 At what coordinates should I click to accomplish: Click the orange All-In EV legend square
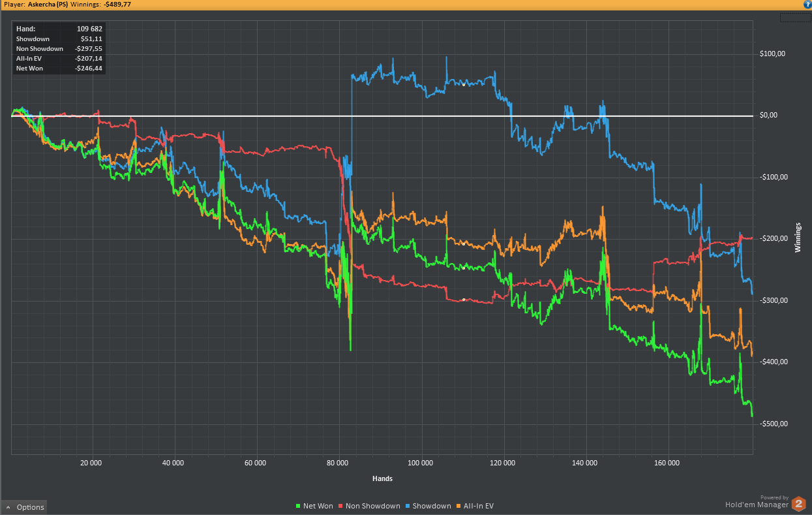459,507
